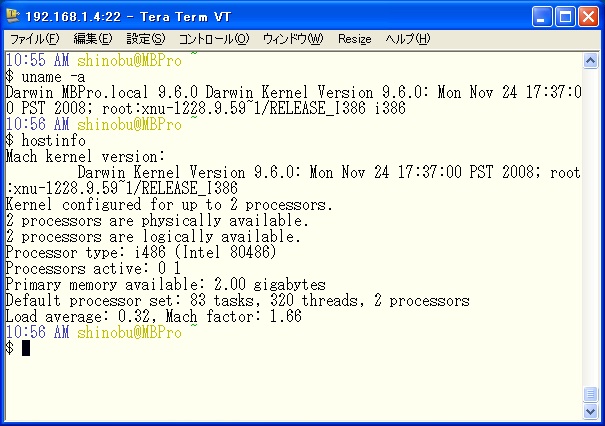The image size is (605, 426).
Task: Open the Resize menu
Action: (x=355, y=39)
